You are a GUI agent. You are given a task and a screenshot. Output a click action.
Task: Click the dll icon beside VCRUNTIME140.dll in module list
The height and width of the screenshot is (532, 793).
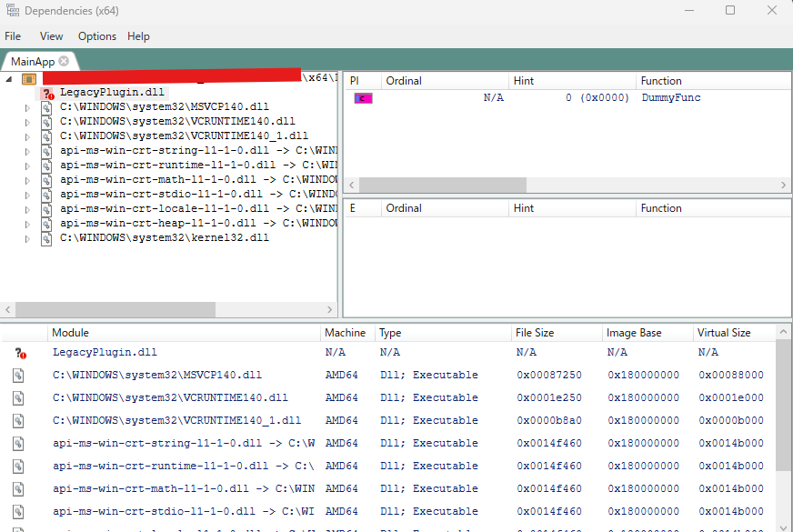point(18,397)
